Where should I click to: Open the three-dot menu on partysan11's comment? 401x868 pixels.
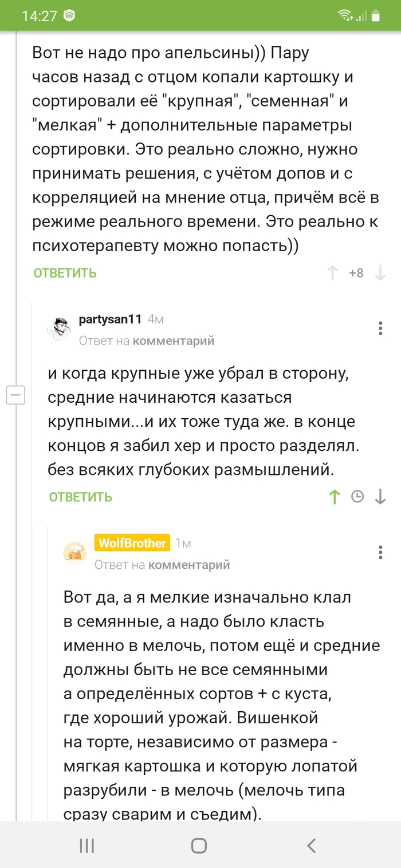click(x=380, y=328)
